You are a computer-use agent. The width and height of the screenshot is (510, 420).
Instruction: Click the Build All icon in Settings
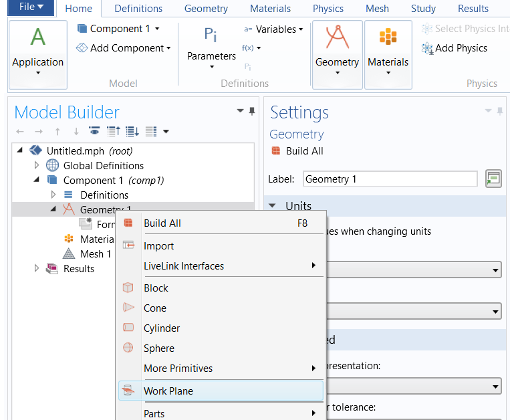tap(276, 150)
